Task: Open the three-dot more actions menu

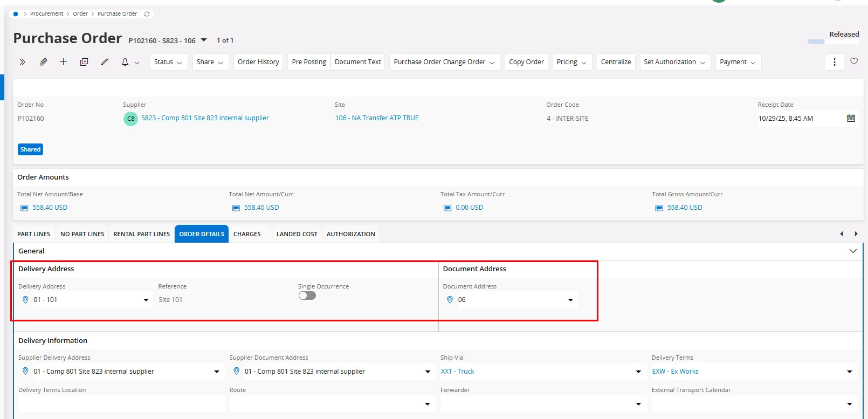Action: pyautogui.click(x=834, y=62)
